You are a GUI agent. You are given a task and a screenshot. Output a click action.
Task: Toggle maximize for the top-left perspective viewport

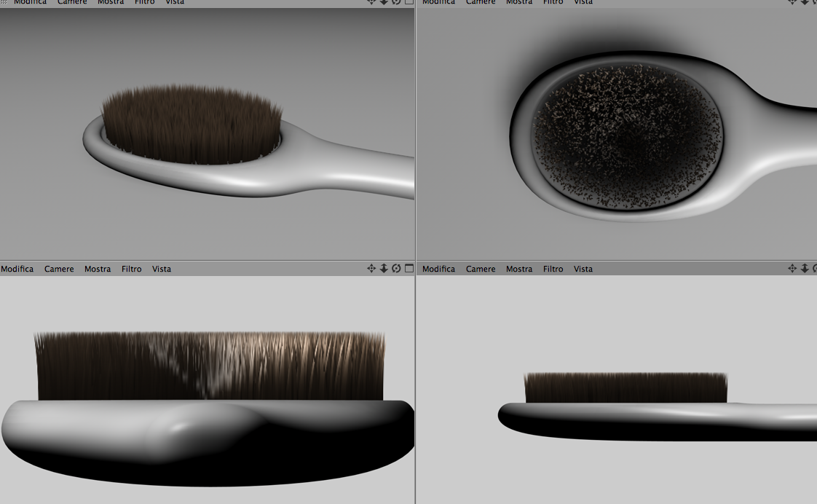409,2
